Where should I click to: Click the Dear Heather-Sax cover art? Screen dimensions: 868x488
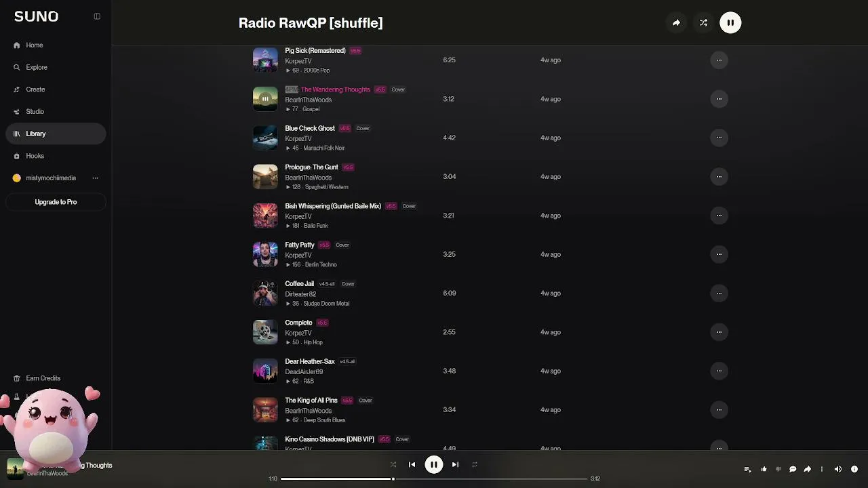265,371
